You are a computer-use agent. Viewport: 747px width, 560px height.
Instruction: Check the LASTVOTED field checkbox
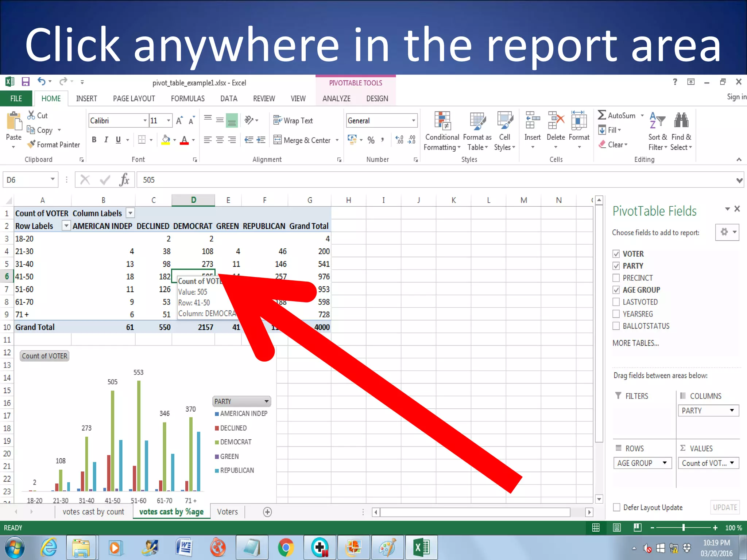click(x=616, y=302)
